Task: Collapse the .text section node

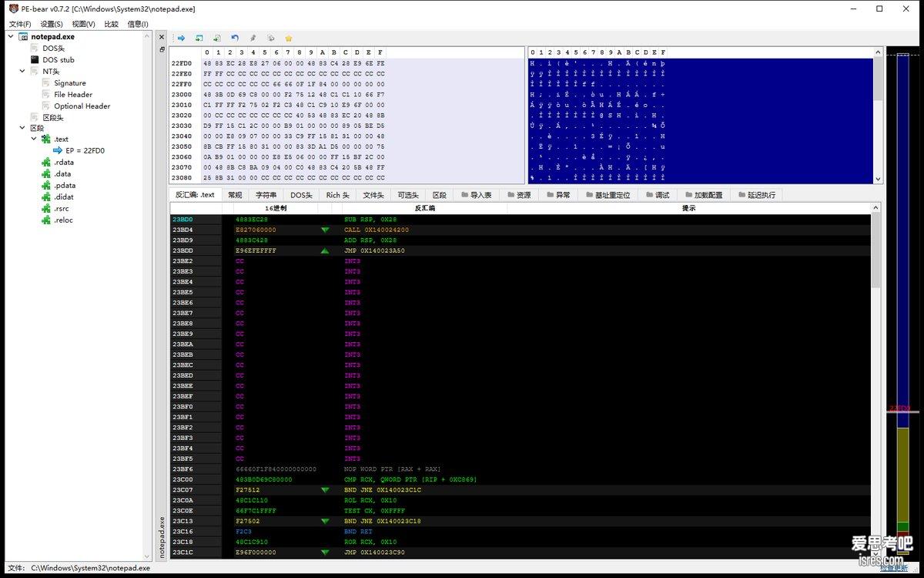Action: pyautogui.click(x=34, y=139)
